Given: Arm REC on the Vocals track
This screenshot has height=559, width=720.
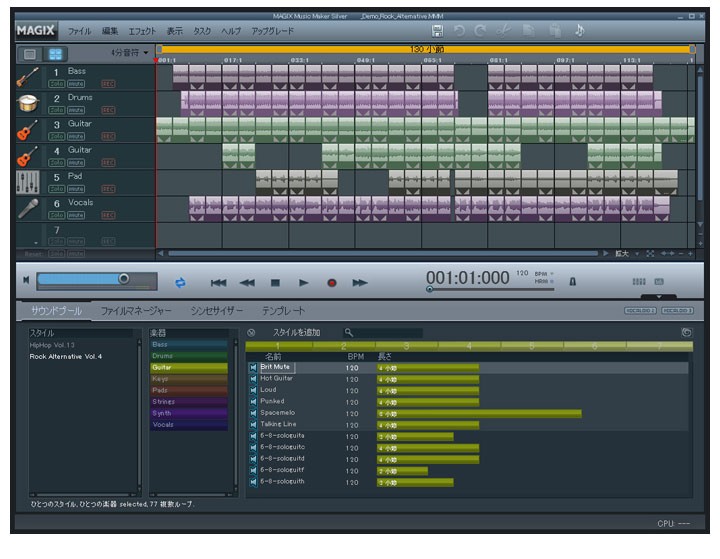Looking at the screenshot, I should pyautogui.click(x=108, y=215).
